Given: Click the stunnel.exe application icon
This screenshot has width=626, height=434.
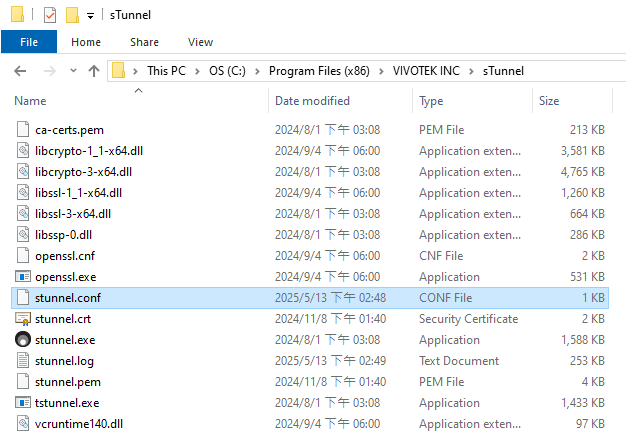Looking at the screenshot, I should tap(24, 340).
